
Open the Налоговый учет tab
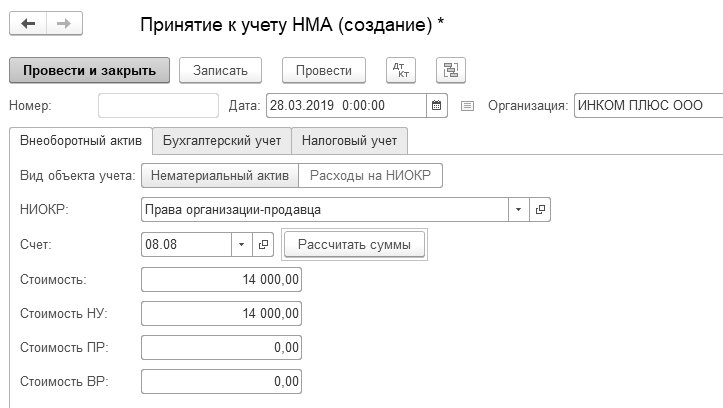pyautogui.click(x=349, y=140)
